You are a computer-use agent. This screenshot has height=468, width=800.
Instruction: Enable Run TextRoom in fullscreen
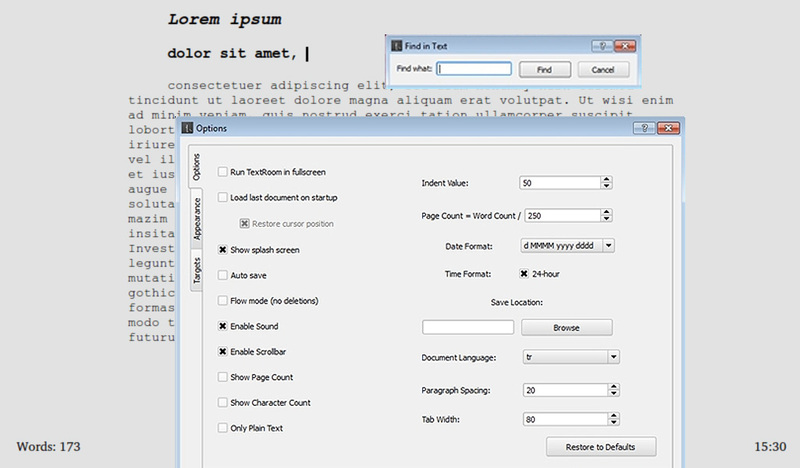[x=222, y=172]
